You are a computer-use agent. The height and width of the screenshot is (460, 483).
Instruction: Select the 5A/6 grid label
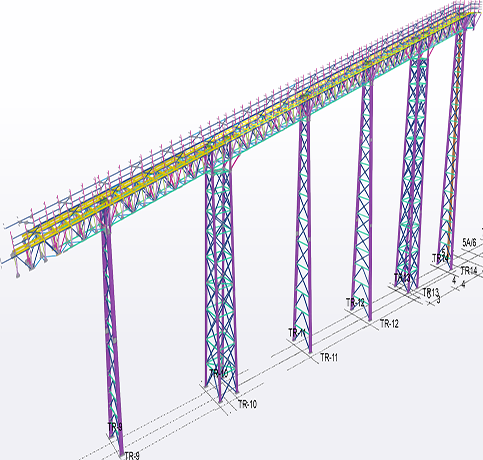[x=469, y=243]
